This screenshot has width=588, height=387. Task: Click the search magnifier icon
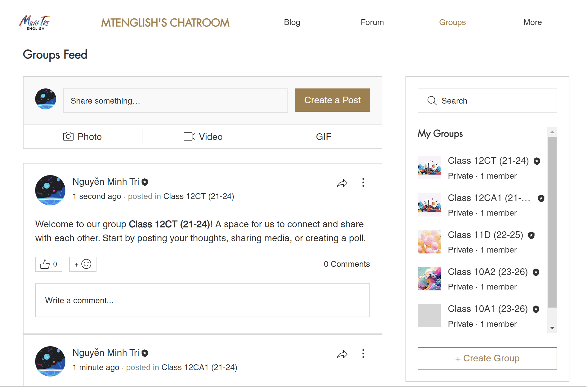click(x=432, y=101)
